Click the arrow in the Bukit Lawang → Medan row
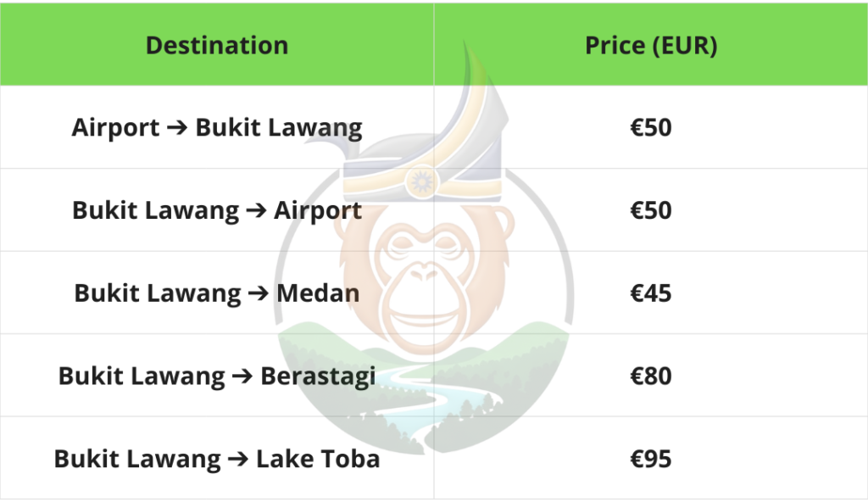868x502 pixels. [x=259, y=293]
